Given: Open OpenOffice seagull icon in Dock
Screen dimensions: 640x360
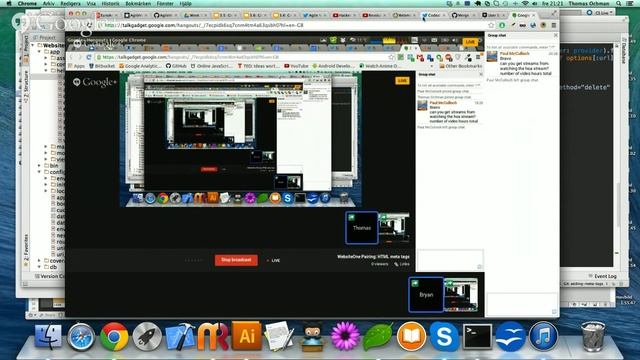Looking at the screenshot, I should 510,337.
